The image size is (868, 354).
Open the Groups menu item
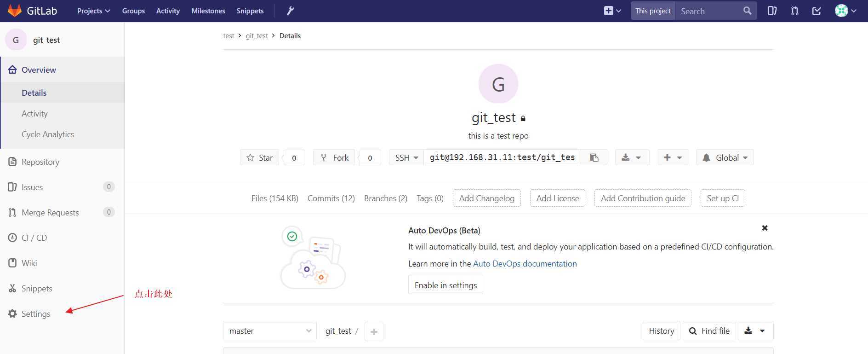[133, 11]
